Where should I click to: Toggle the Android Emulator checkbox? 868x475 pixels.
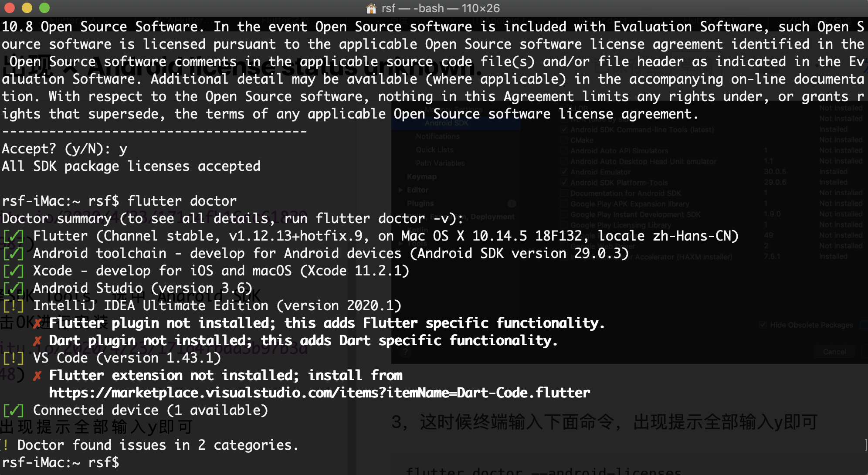click(564, 172)
